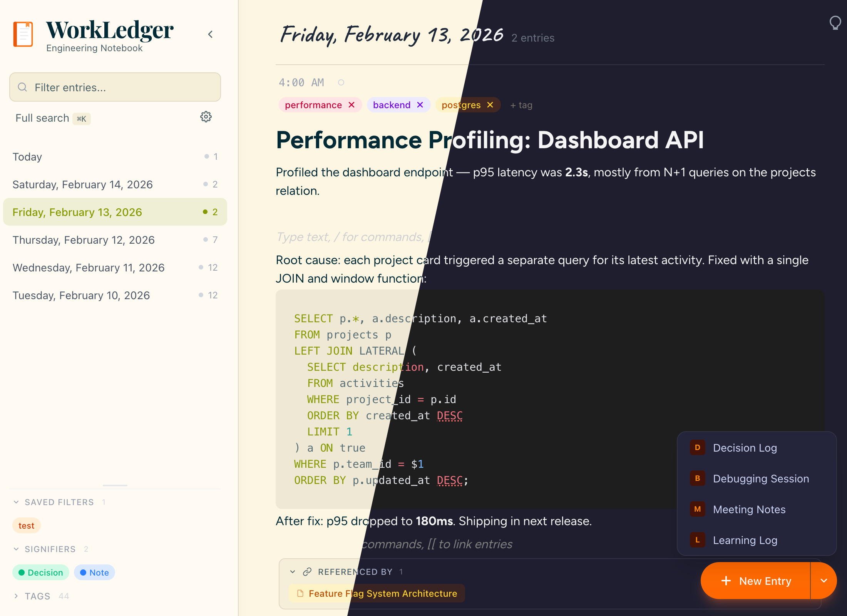This screenshot has height=616, width=847.
Task: Select the Decision signifier chip
Action: pos(41,572)
